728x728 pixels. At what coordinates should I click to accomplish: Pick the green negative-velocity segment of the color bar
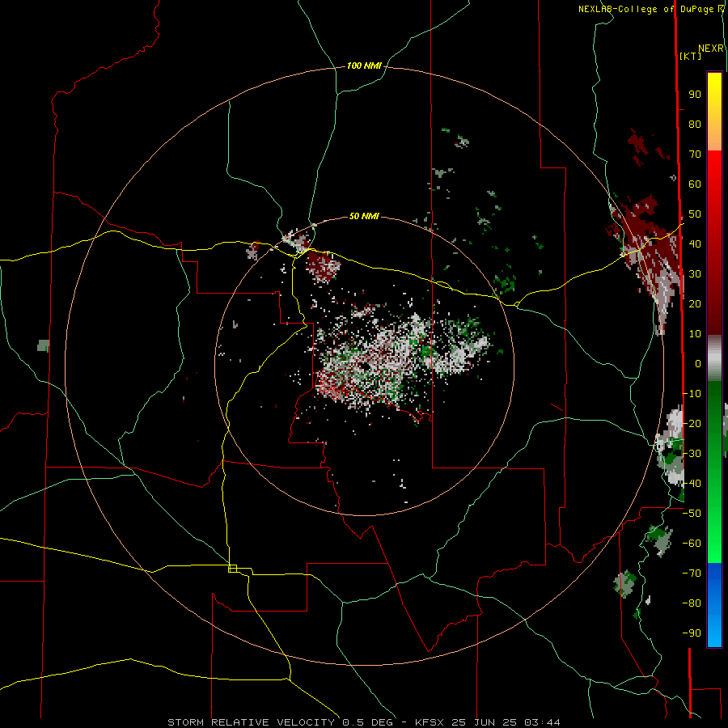[714, 472]
